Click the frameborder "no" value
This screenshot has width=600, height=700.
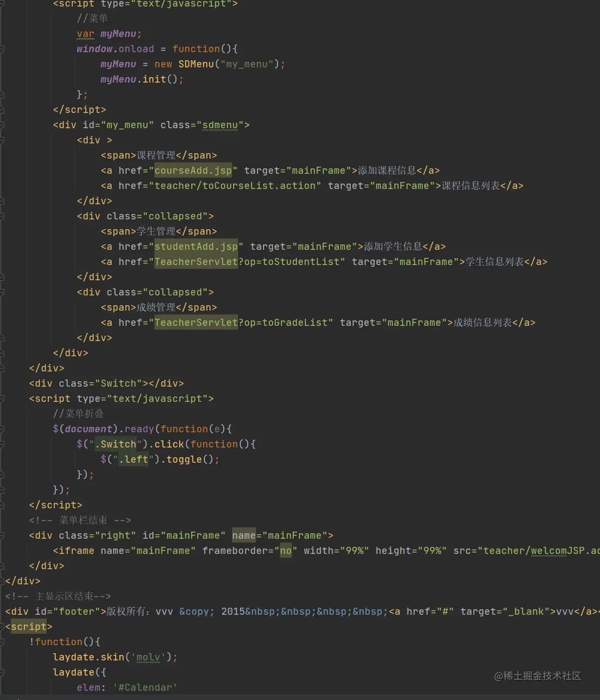tap(286, 551)
